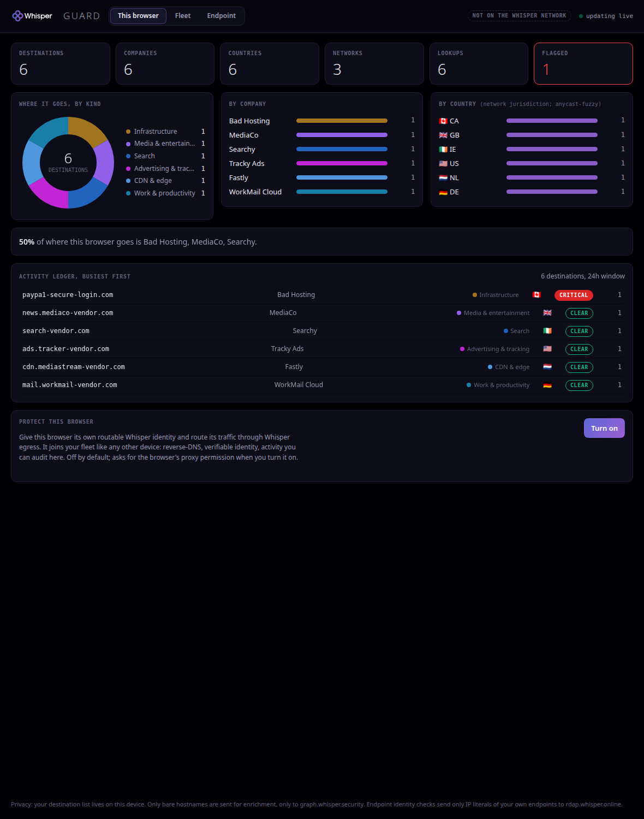Click the UK flag in By Country
644x819 pixels.
[443, 135]
